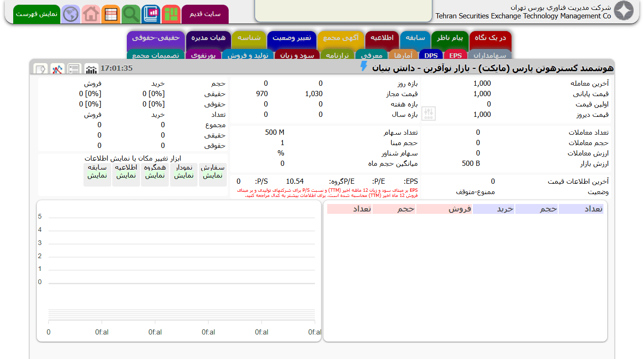Click the نمایش فهرست button
This screenshot has height=359, width=644.
[x=36, y=14]
